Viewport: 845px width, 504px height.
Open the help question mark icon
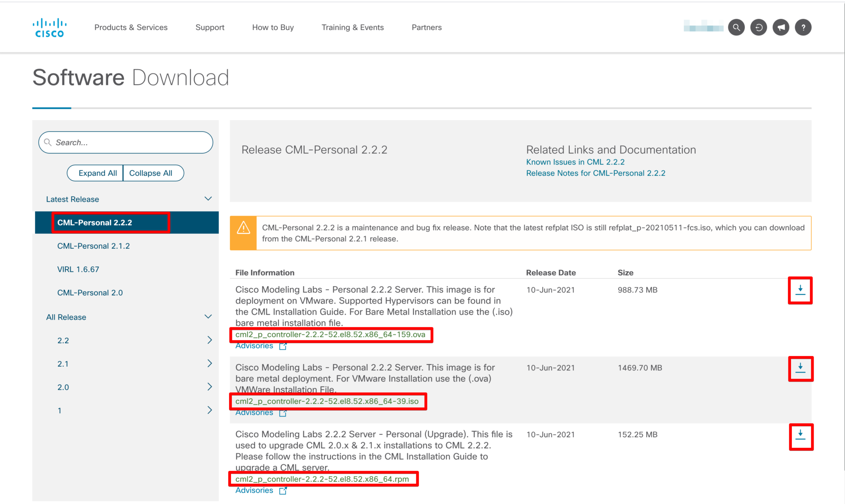[803, 28]
